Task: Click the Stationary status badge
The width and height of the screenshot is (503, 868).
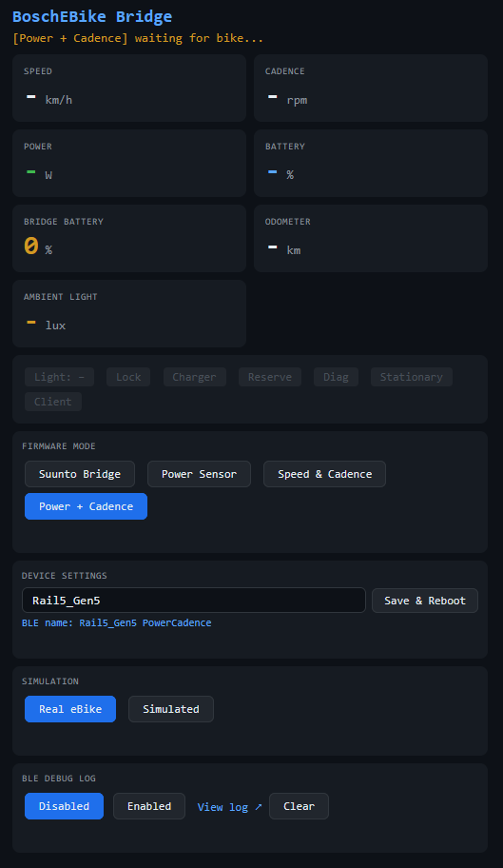Action: 412,377
